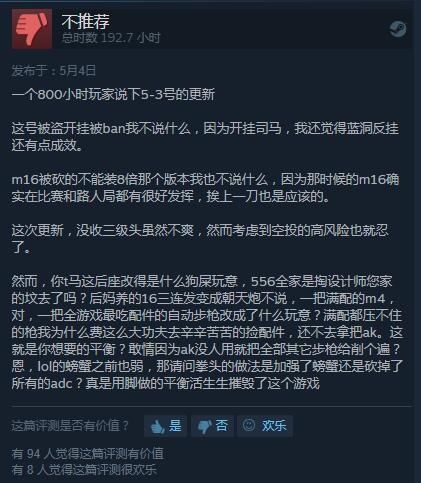Click the line mentioning 800小时玩家
The width and height of the screenshot is (421, 483).
(x=113, y=95)
